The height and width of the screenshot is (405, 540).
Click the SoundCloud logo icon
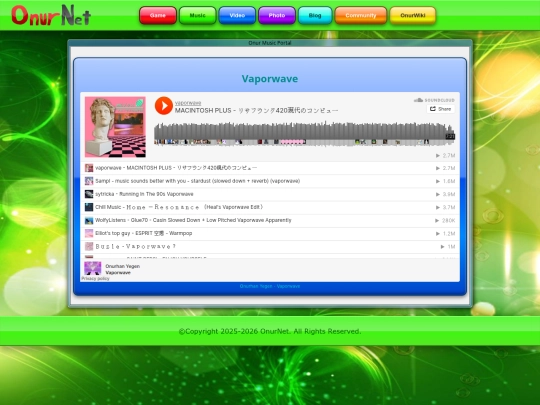pos(434,100)
